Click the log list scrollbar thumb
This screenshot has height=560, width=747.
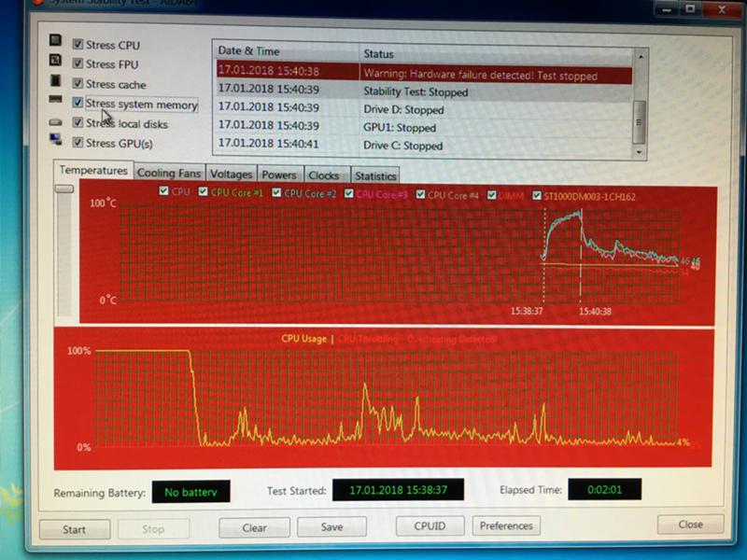pos(639,122)
